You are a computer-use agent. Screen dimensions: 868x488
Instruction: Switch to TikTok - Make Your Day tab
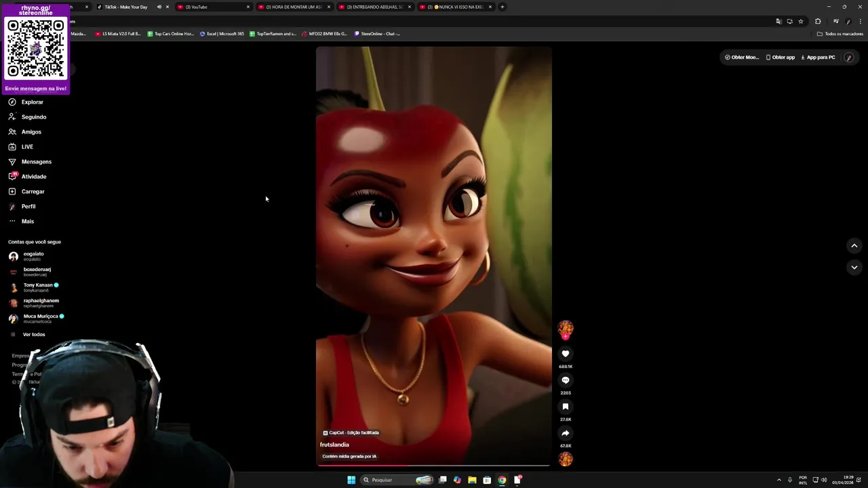click(x=125, y=7)
